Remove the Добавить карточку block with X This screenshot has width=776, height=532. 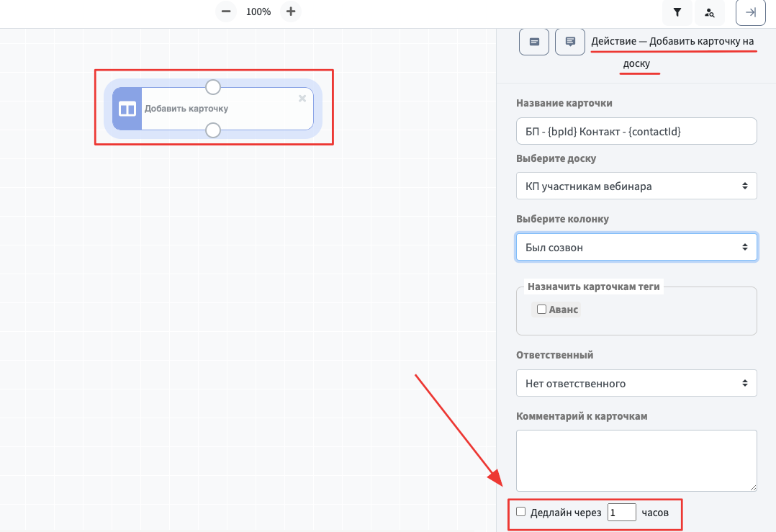(x=302, y=99)
